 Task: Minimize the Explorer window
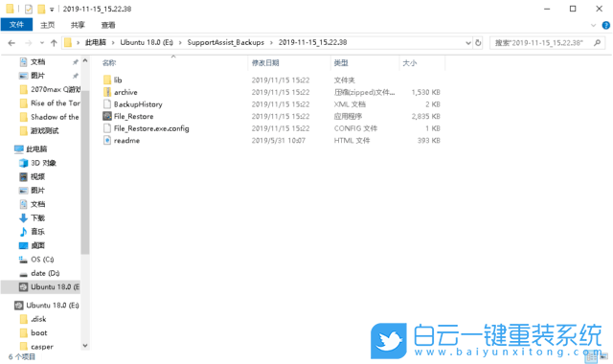point(547,9)
